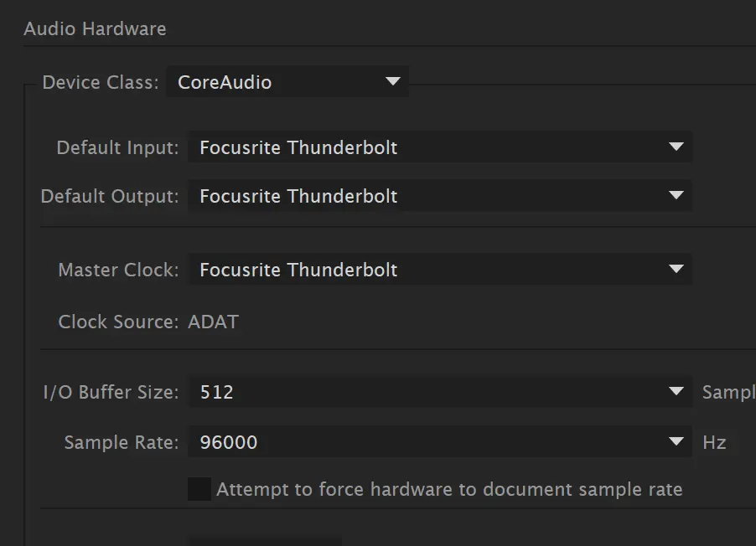The height and width of the screenshot is (546, 756).
Task: Open the Default Input device dropdown
Action: point(440,147)
